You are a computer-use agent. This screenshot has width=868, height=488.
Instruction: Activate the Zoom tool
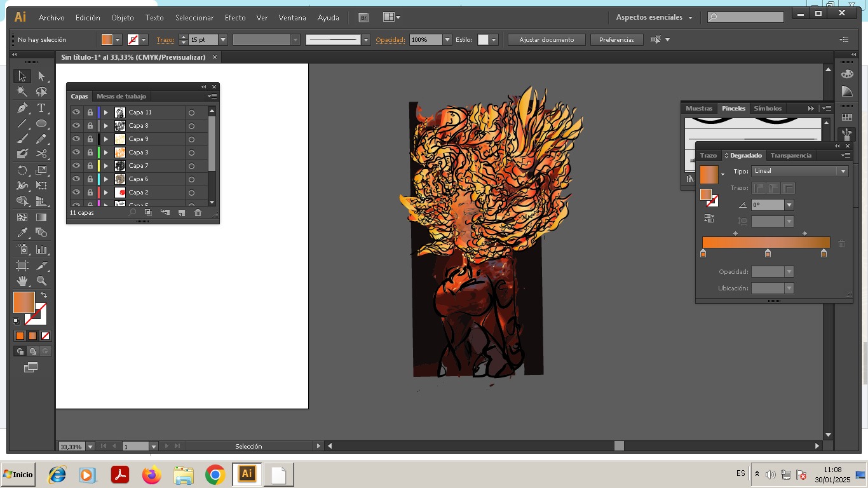pyautogui.click(x=41, y=280)
